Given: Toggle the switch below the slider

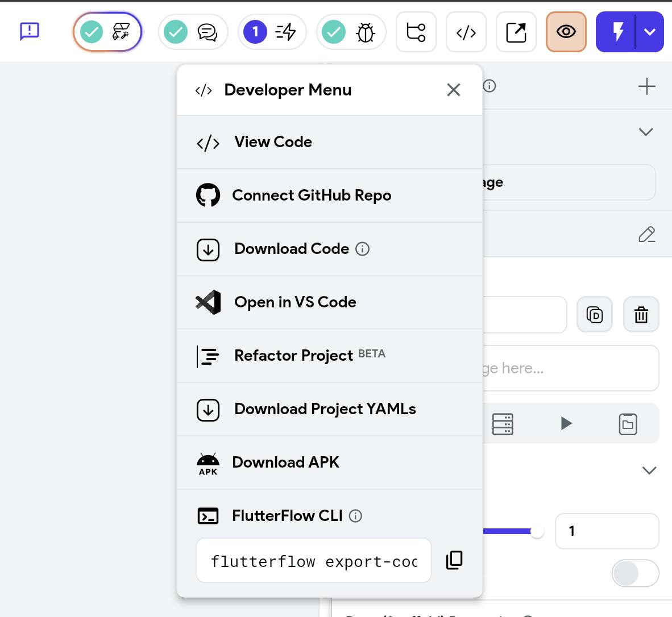Looking at the screenshot, I should (x=635, y=573).
